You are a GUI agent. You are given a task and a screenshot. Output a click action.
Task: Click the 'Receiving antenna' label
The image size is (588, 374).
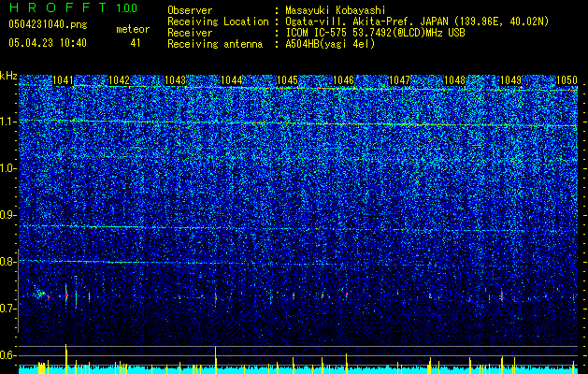[x=215, y=44]
